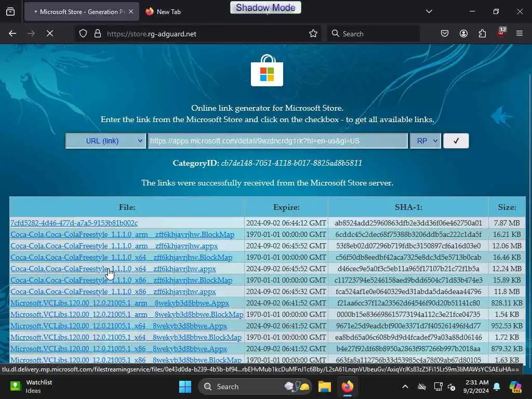Show hidden system tray icons
Screen dimensions: 532x399
pos(405,387)
